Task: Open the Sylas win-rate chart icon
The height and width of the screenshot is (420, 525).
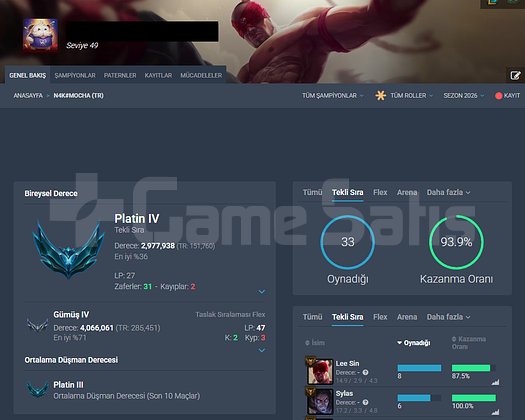Action: click(495, 412)
